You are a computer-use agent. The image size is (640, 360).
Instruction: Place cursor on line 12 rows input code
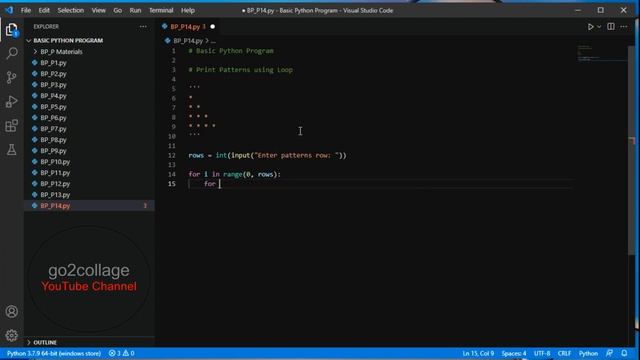267,155
